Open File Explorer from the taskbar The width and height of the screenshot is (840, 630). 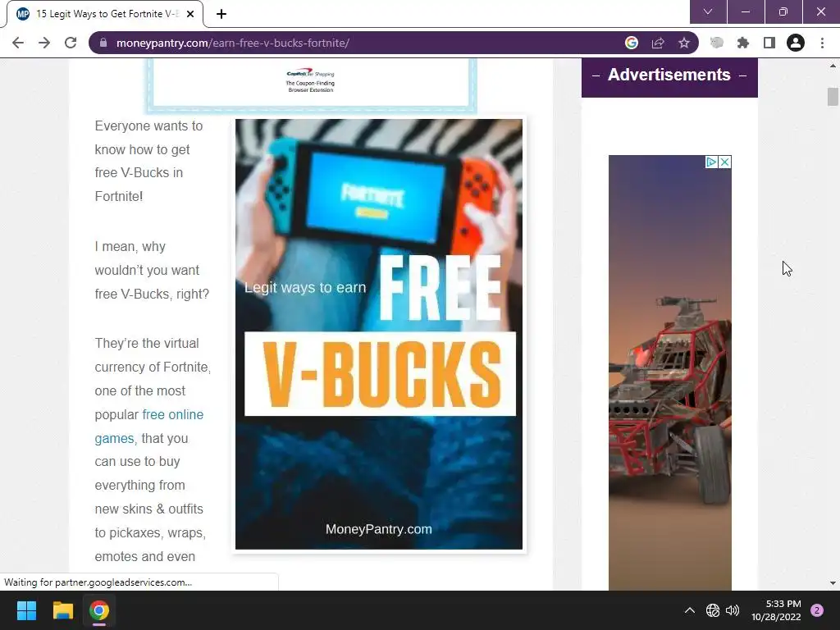coord(62,610)
